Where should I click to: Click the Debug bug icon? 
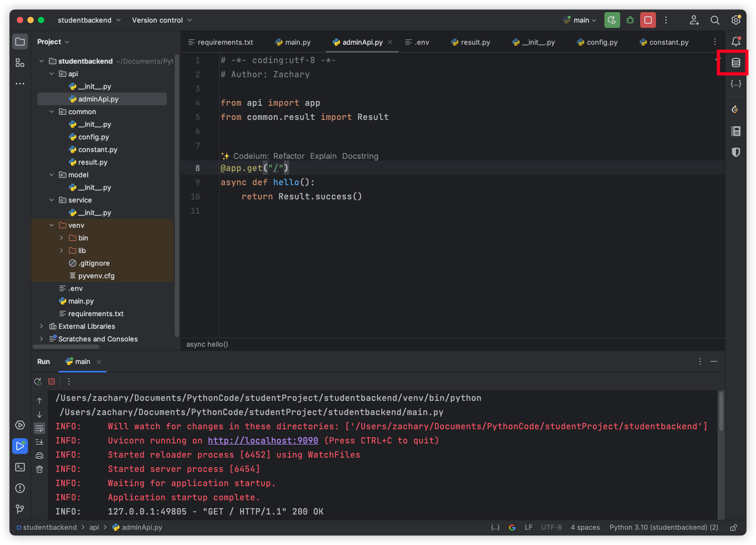pos(630,20)
